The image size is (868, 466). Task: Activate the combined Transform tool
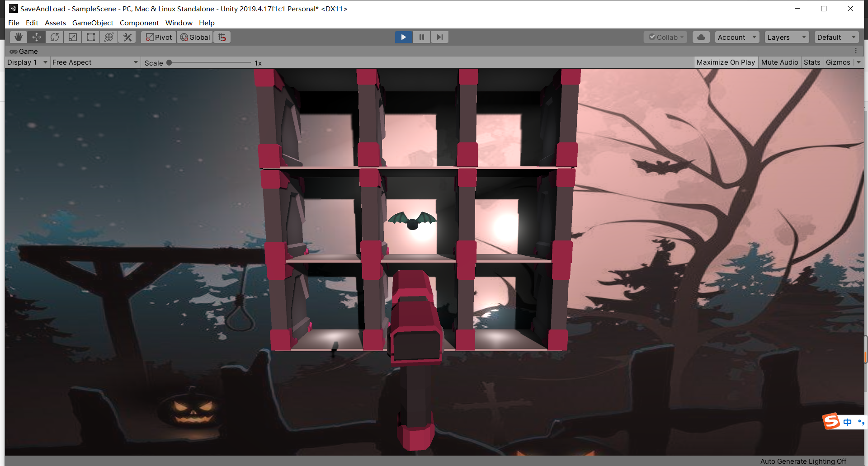tap(108, 37)
